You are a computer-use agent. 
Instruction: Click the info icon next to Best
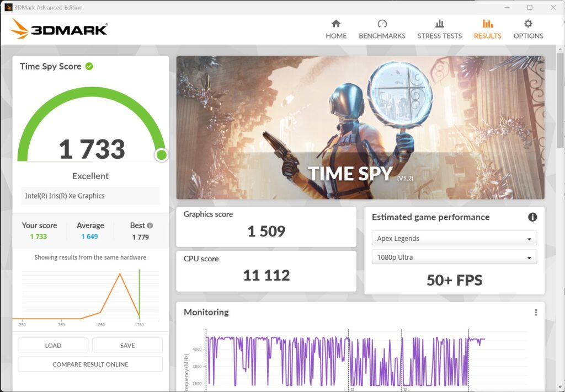pos(150,225)
